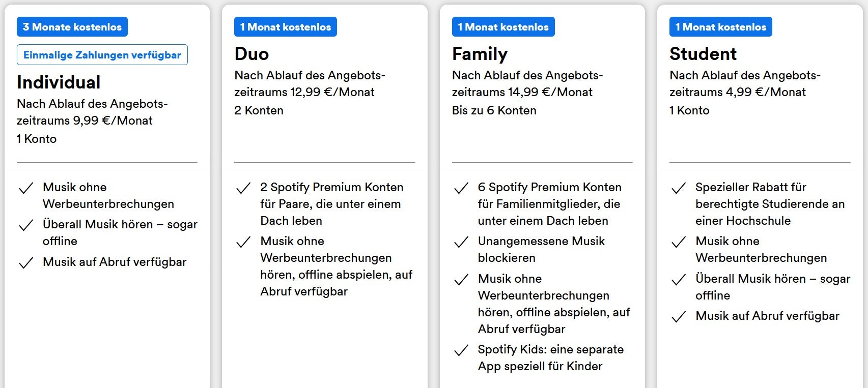Screen dimensions: 868x388
Task: Select the "Einmalige Zahlungen verfügbar" label
Action: coord(102,55)
